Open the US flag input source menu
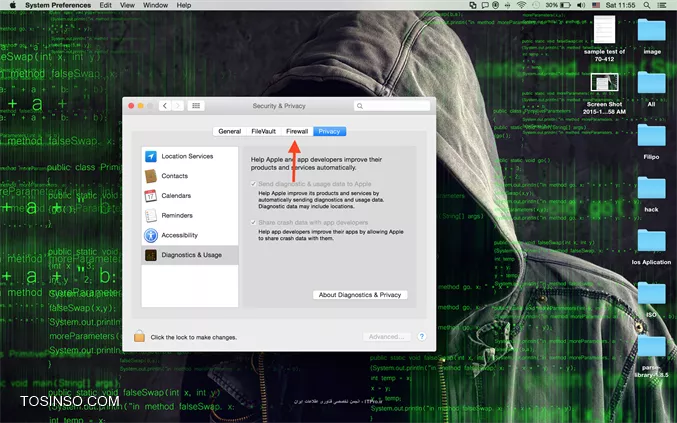Viewport: 677px width, 423px height. click(x=596, y=5)
